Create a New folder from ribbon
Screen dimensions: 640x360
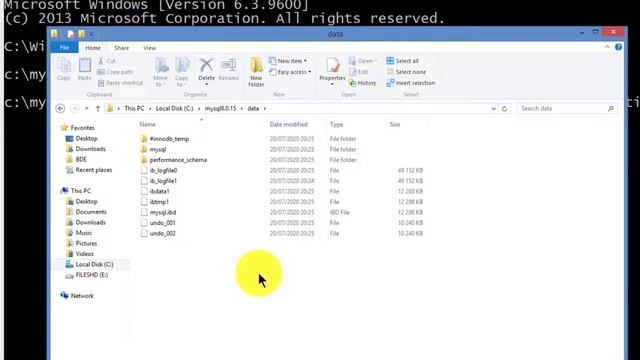click(x=256, y=72)
